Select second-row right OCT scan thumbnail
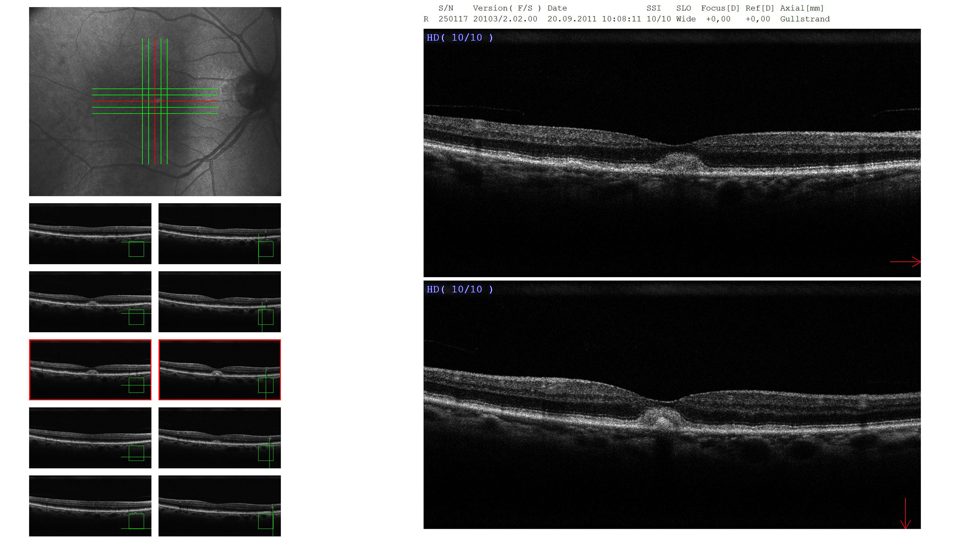Image resolution: width=980 pixels, height=537 pixels. coord(220,301)
